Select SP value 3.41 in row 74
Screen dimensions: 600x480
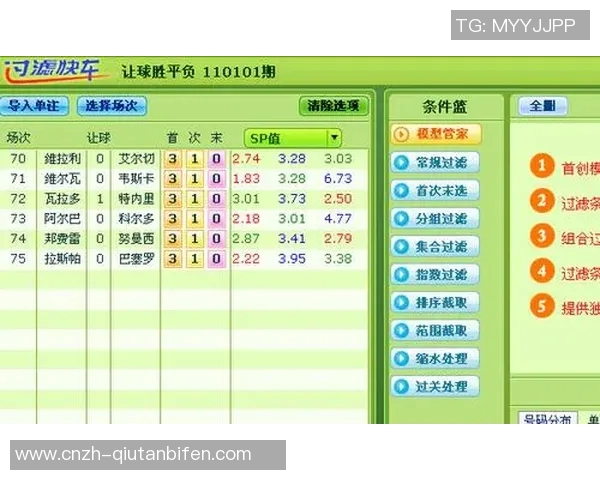click(292, 238)
